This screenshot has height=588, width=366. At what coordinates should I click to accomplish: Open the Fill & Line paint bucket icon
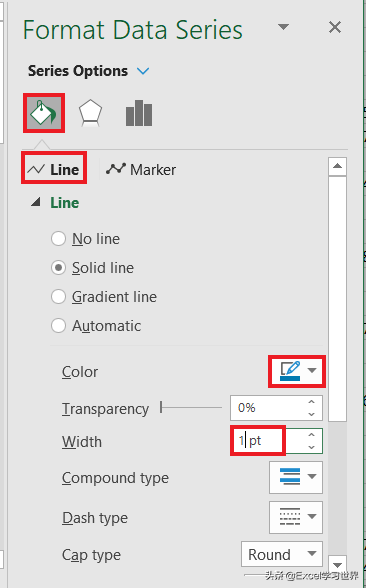click(44, 113)
